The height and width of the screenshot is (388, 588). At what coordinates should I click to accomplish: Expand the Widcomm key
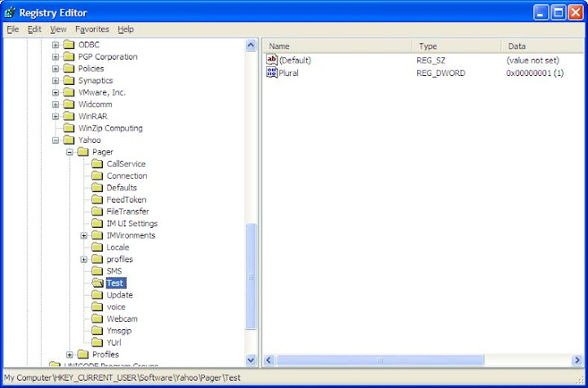(x=56, y=105)
